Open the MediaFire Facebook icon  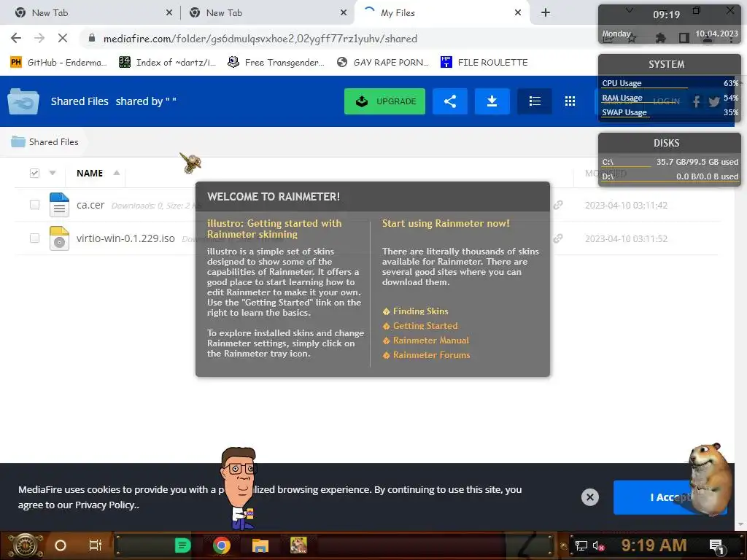696,101
